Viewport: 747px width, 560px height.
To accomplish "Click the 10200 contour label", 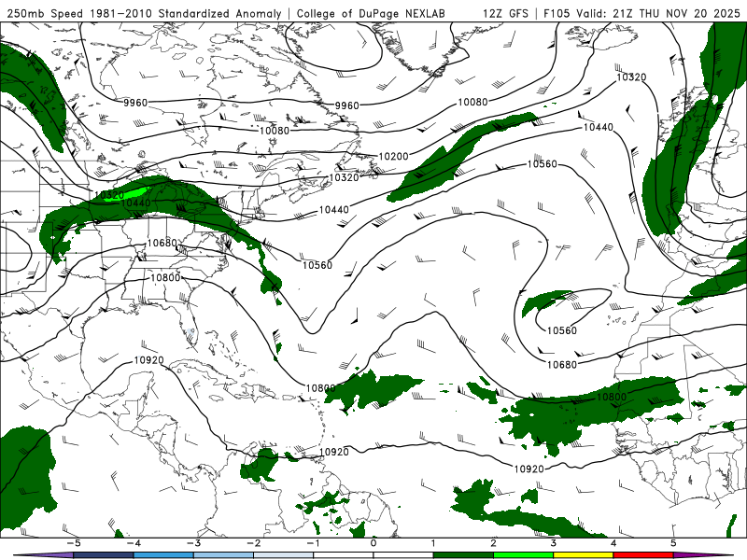I will click(x=393, y=156).
